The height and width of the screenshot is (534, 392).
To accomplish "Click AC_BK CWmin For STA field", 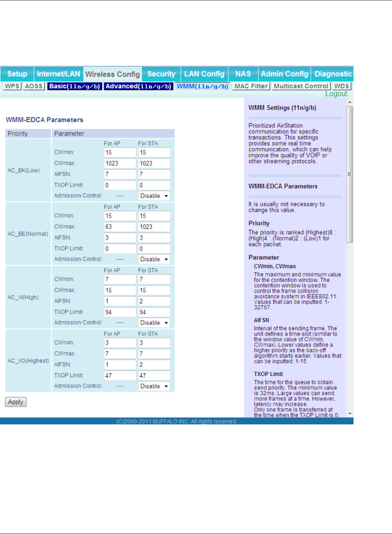I will coord(154,152).
